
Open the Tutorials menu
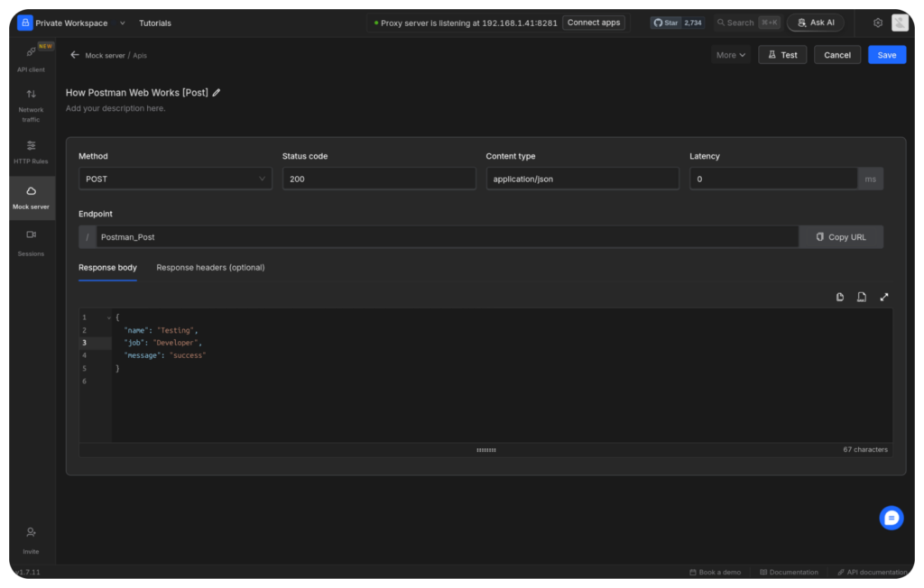(x=155, y=23)
